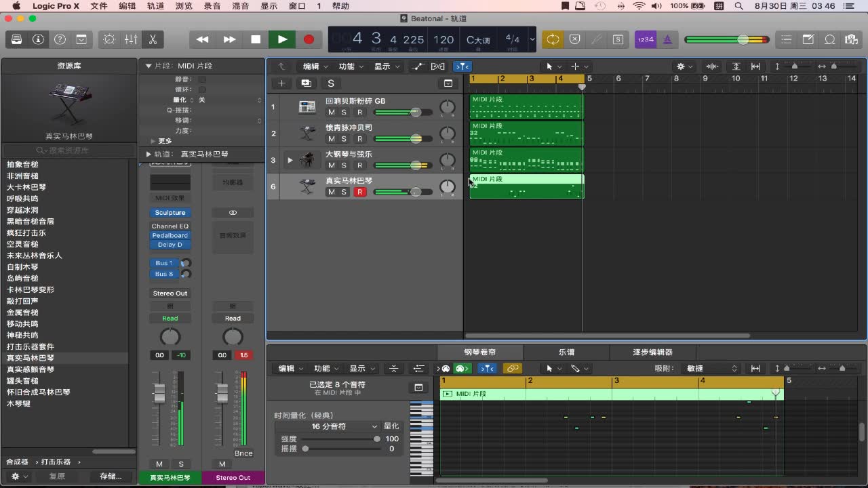
Task: Open the tracks area 编辑 menu
Action: 315,66
